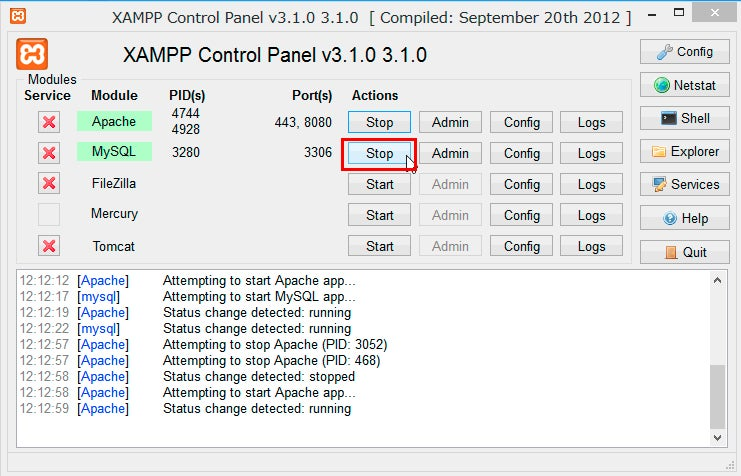Open MySQL Admin page

(450, 153)
